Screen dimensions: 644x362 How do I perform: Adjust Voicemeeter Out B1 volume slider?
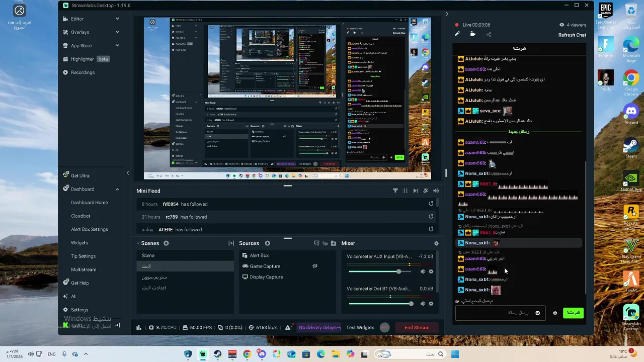pos(381,304)
